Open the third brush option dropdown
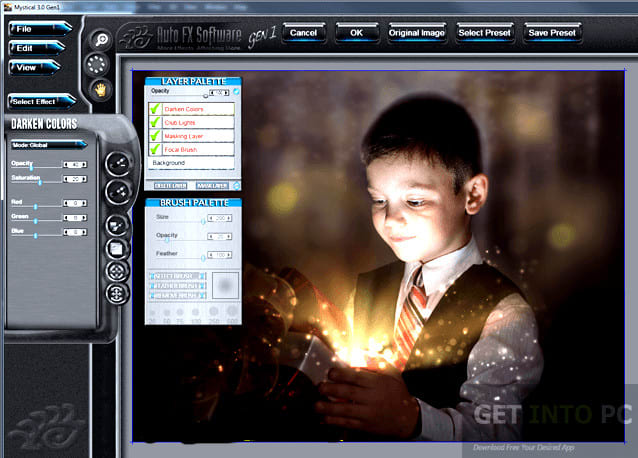This screenshot has height=458, width=638. [178, 296]
